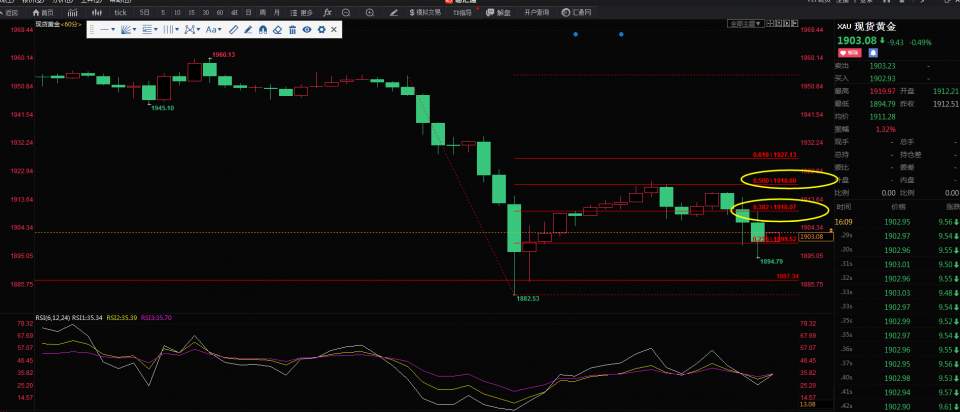This screenshot has width=960, height=412.
Task: Switch to candlestick chart icon
Action: point(96,12)
